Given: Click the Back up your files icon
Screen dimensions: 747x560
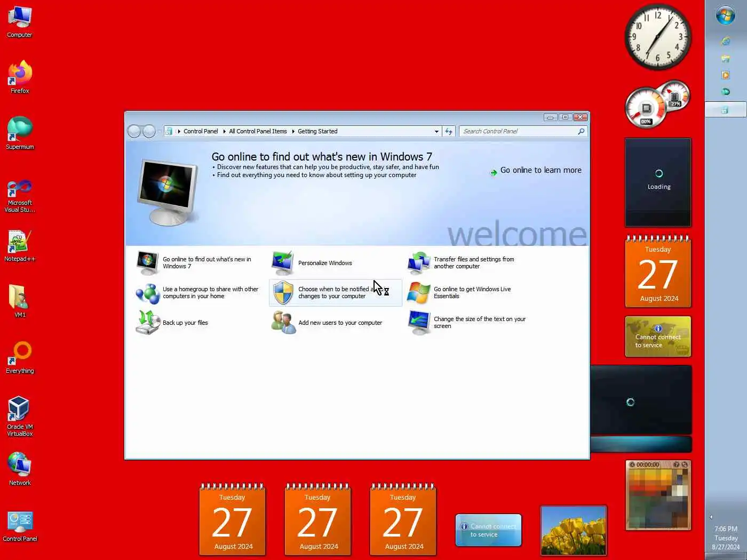Looking at the screenshot, I should 148,322.
